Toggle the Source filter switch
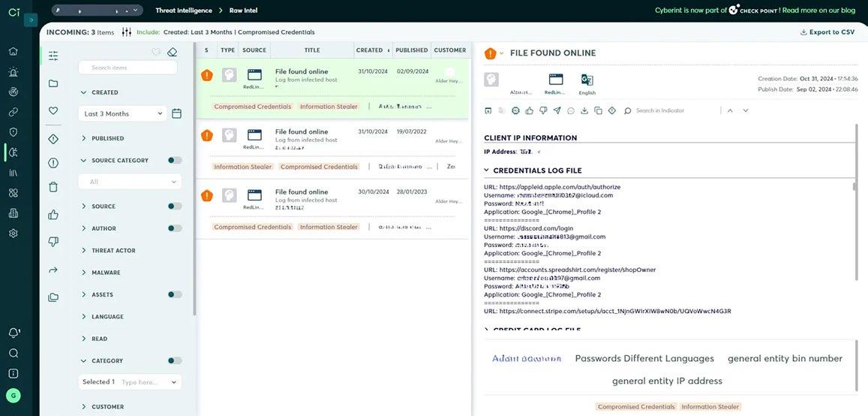Image resolution: width=868 pixels, height=416 pixels. [175, 206]
